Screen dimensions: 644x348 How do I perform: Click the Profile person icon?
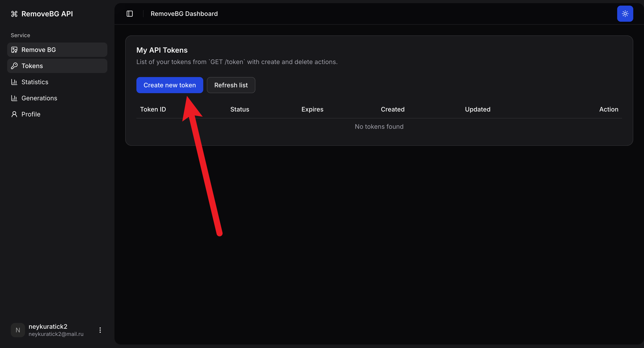pos(14,114)
